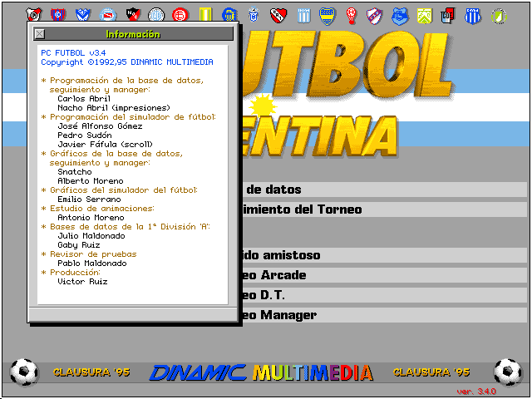Select the San Lorenzo club crest

click(58, 15)
